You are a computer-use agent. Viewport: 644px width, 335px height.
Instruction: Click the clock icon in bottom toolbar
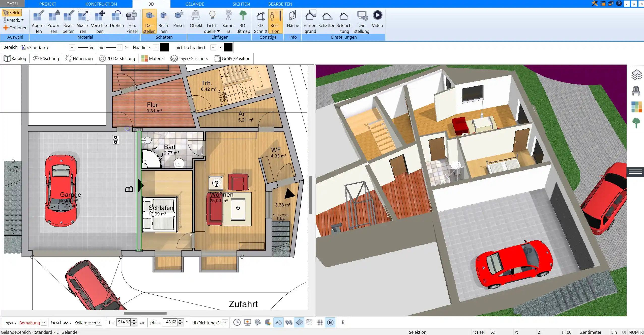237,322
